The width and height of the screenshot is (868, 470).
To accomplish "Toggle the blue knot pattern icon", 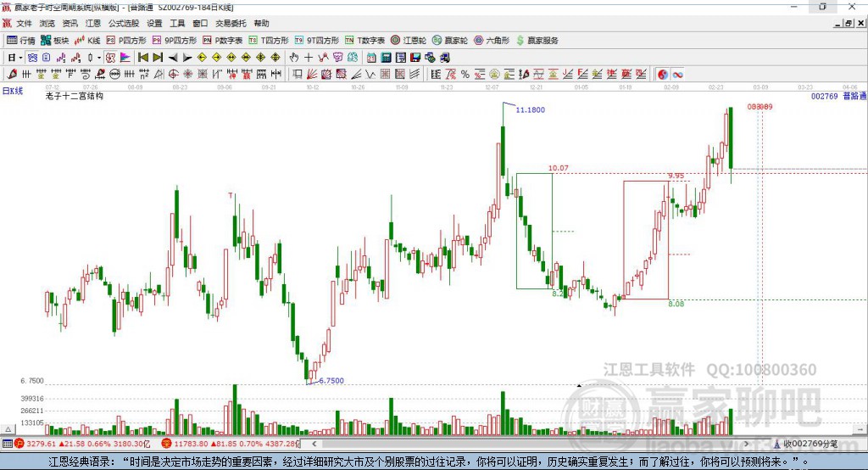I will 33,58.
